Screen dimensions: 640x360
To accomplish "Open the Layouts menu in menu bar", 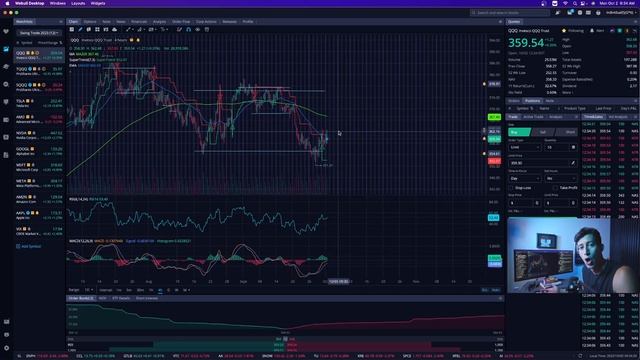I will coord(78,3).
